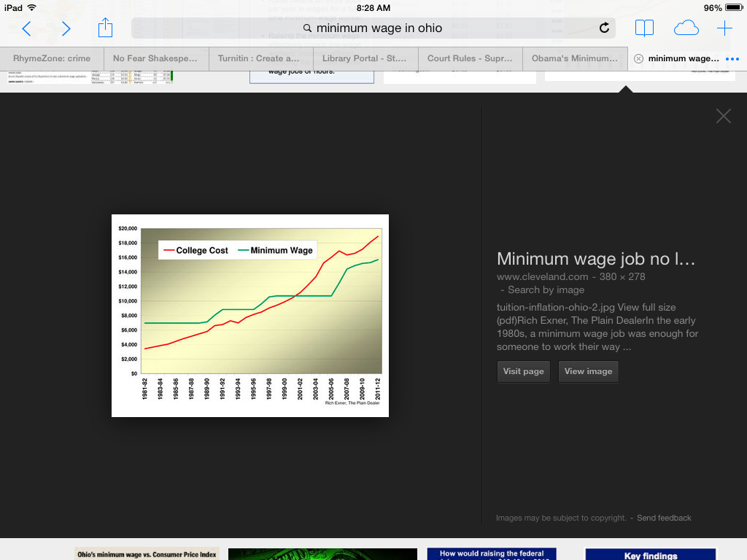747x560 pixels.
Task: Open the Turnitin tab
Action: (259, 58)
